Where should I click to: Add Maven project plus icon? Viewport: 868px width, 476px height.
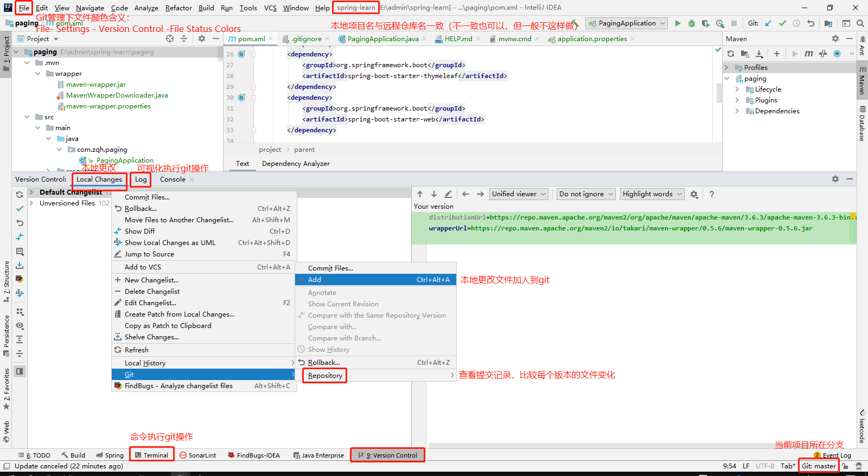777,54
